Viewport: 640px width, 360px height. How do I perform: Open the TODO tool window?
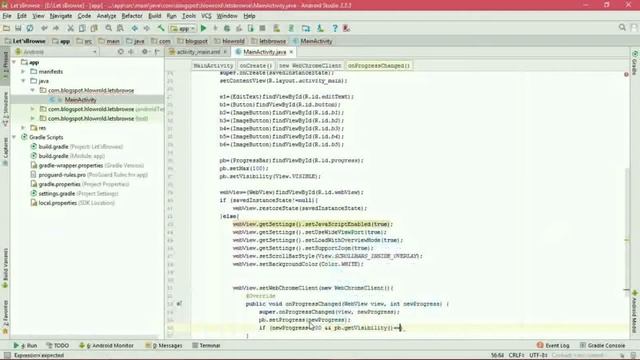pos(58,345)
